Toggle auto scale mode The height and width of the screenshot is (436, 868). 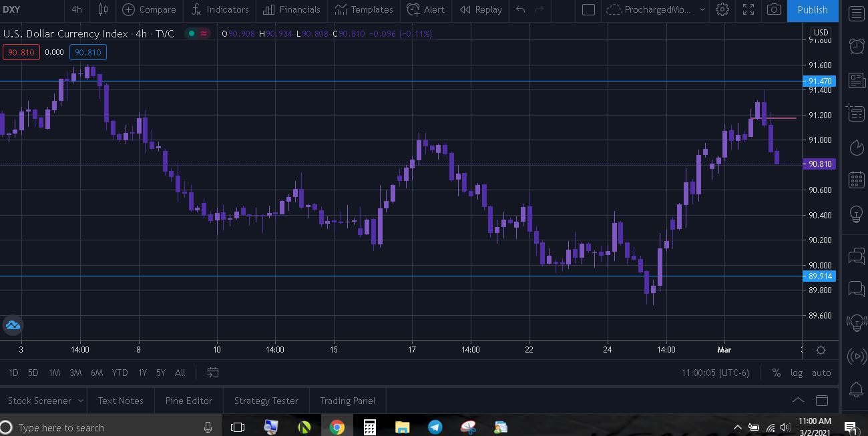(x=821, y=373)
